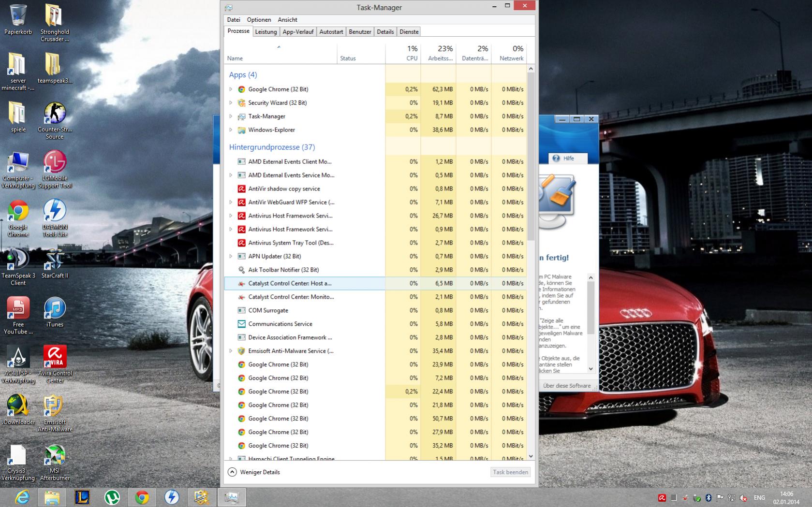Select the JDownloader desktop icon
This screenshot has height=507, width=812.
coord(18,409)
